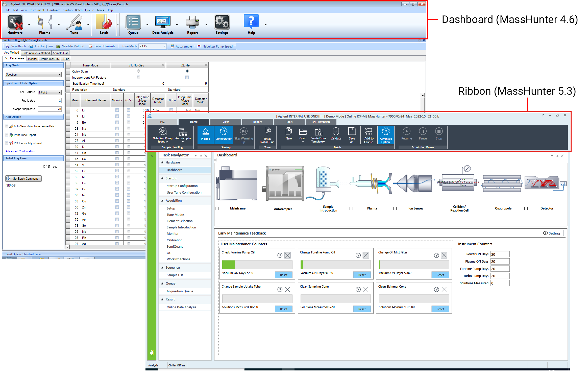Click the Check Foreline Pump Oil progress bar
Viewport: 588px width, 375px height.
[x=257, y=265]
